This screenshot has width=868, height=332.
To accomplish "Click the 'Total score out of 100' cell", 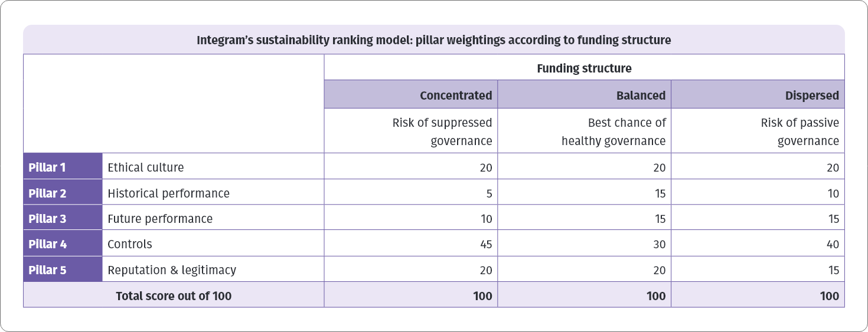I will (174, 296).
